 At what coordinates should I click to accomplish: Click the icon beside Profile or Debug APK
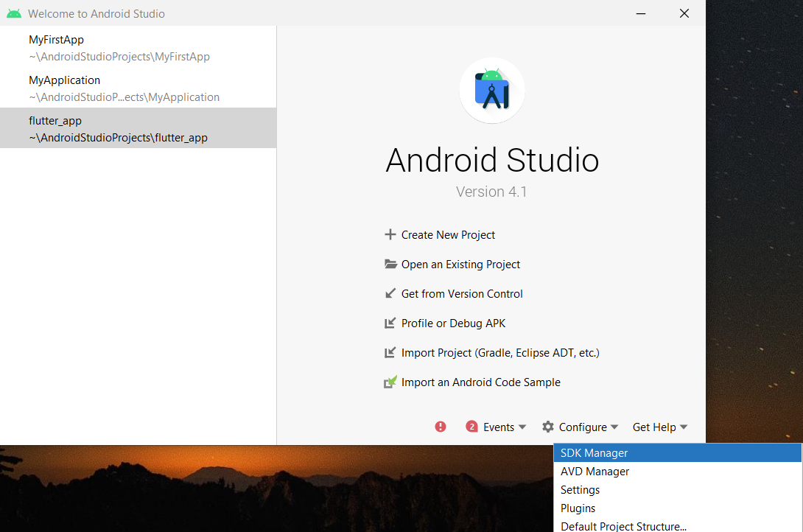point(390,323)
